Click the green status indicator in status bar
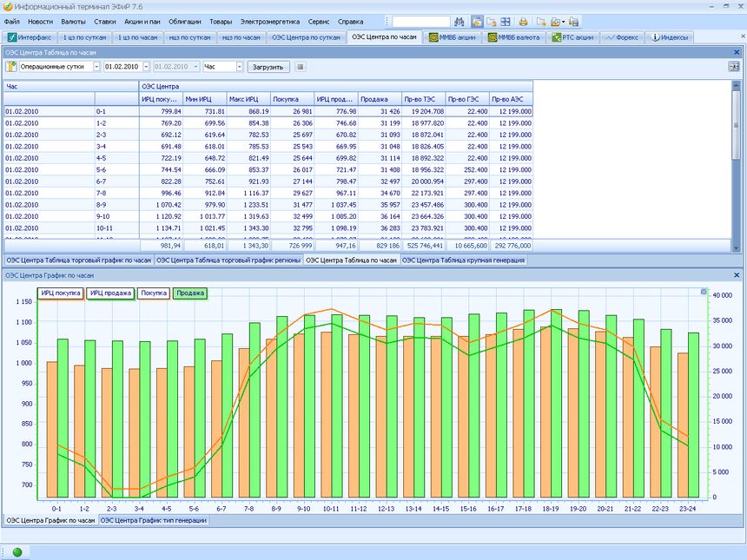Viewport: 747px width, 560px height. [x=17, y=551]
